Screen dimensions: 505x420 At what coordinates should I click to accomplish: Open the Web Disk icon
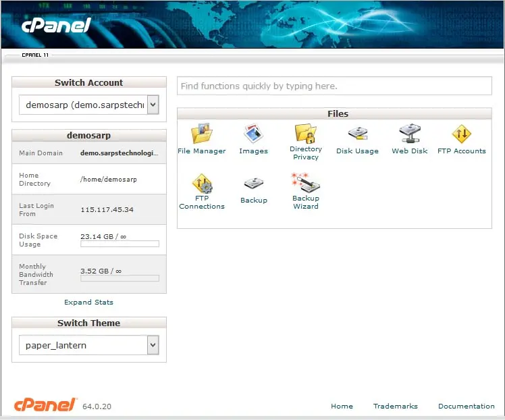click(x=410, y=133)
